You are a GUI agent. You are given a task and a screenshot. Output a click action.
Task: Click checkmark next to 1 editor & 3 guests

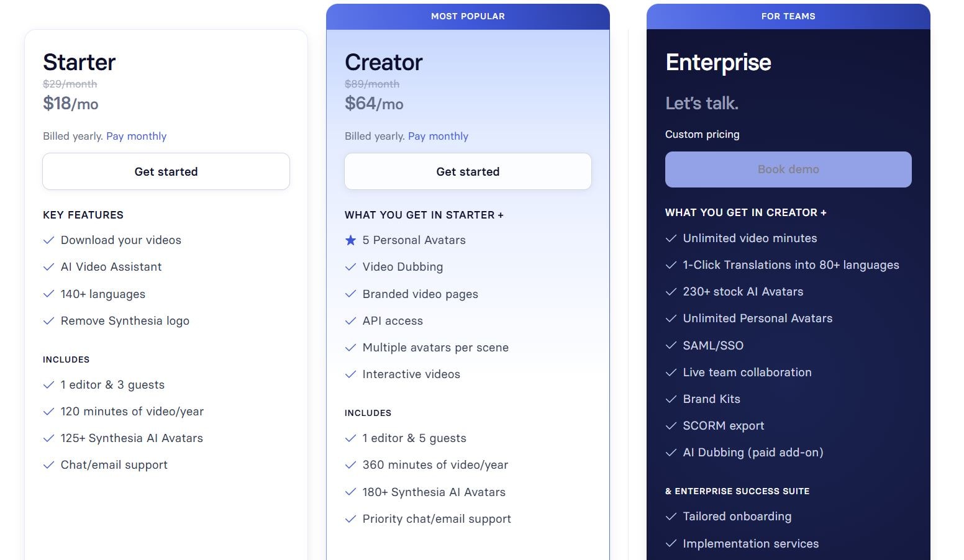click(x=48, y=385)
